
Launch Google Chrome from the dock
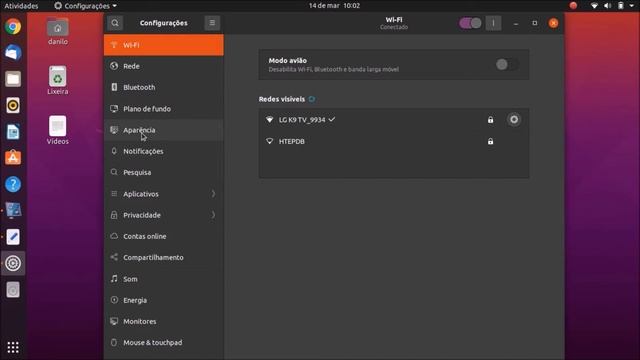(x=13, y=27)
